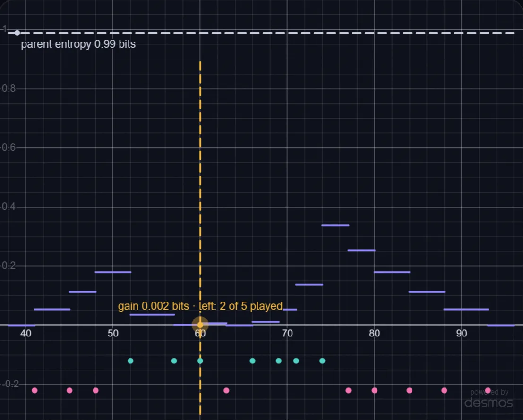Click the pink data point at x=77
This screenshot has height=420, width=523.
(348, 390)
